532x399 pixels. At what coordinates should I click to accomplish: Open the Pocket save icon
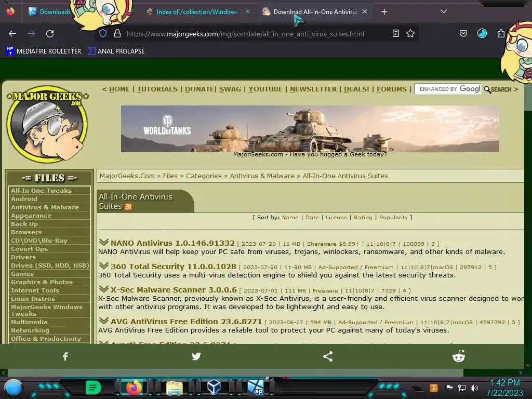tap(463, 33)
